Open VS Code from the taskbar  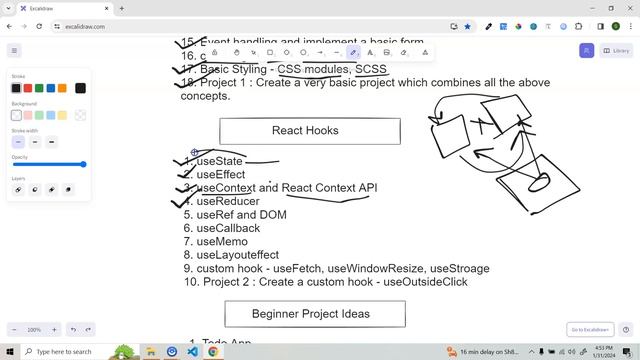pos(193,352)
